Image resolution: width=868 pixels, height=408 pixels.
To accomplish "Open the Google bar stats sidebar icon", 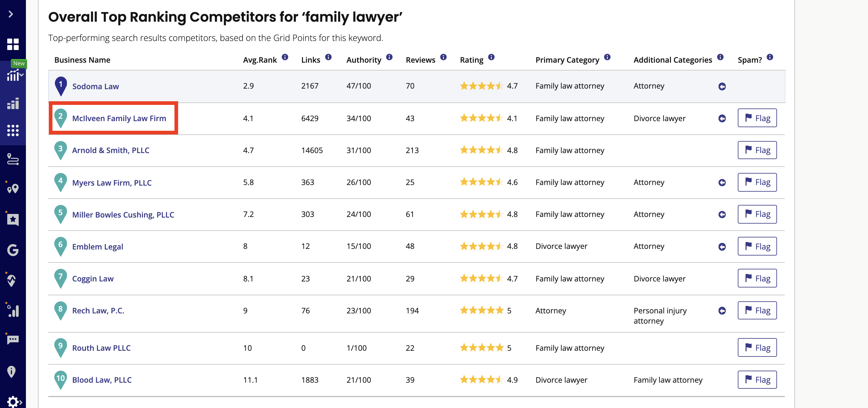I will click(x=13, y=310).
